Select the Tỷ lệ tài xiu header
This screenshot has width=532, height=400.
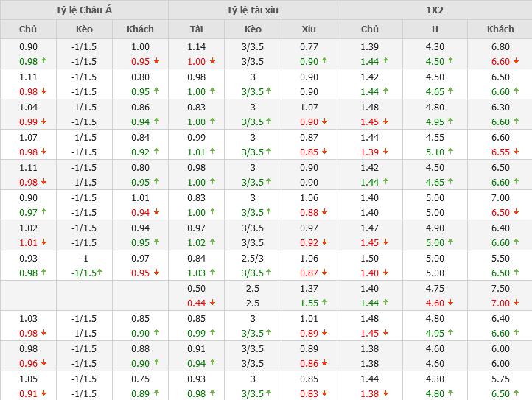tap(253, 10)
